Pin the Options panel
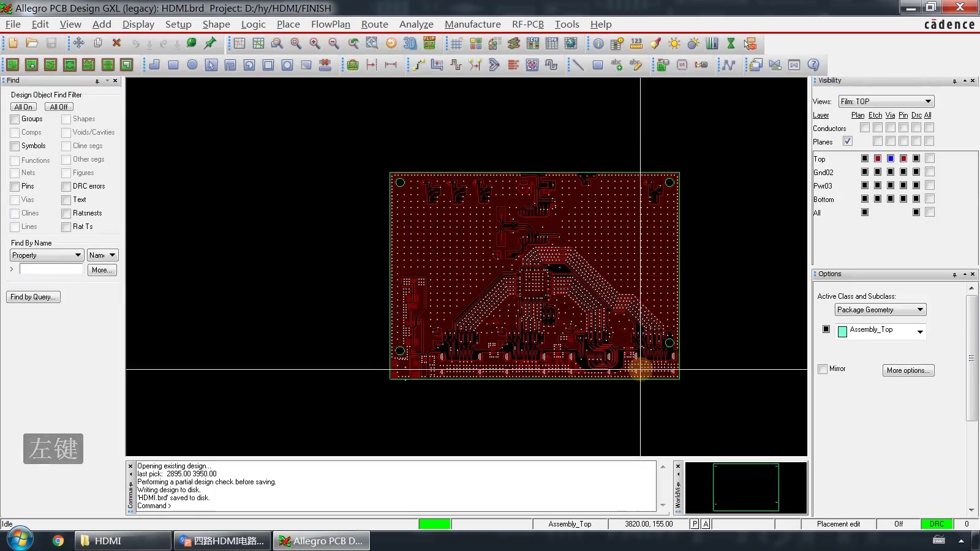 (954, 274)
